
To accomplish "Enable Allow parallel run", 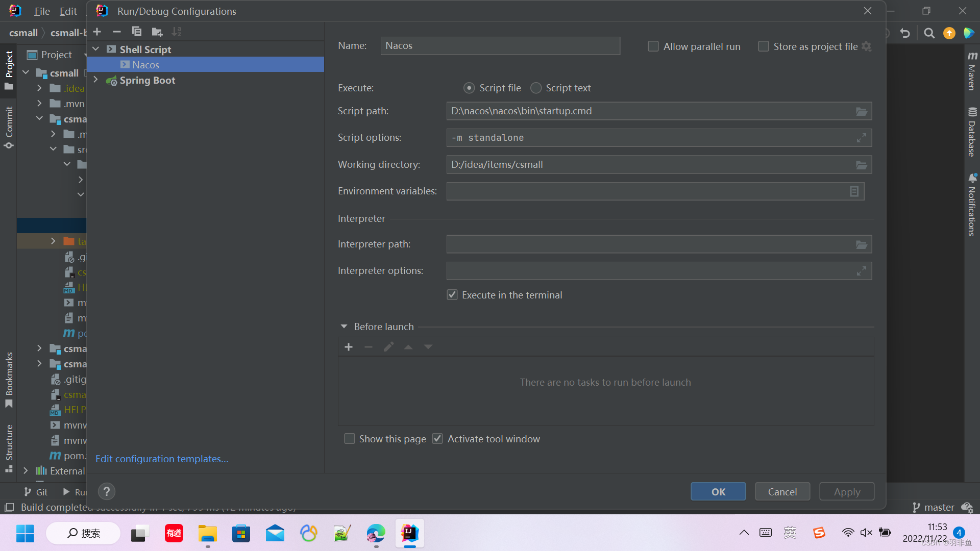I will click(x=653, y=46).
